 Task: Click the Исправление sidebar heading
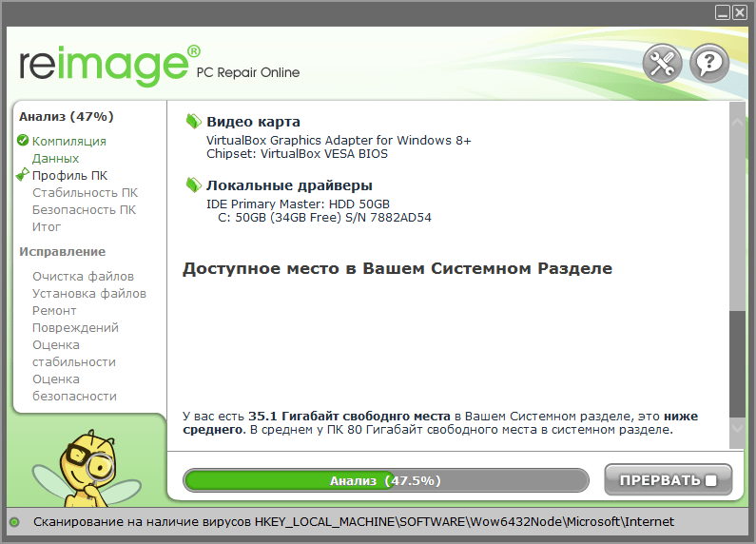(62, 251)
